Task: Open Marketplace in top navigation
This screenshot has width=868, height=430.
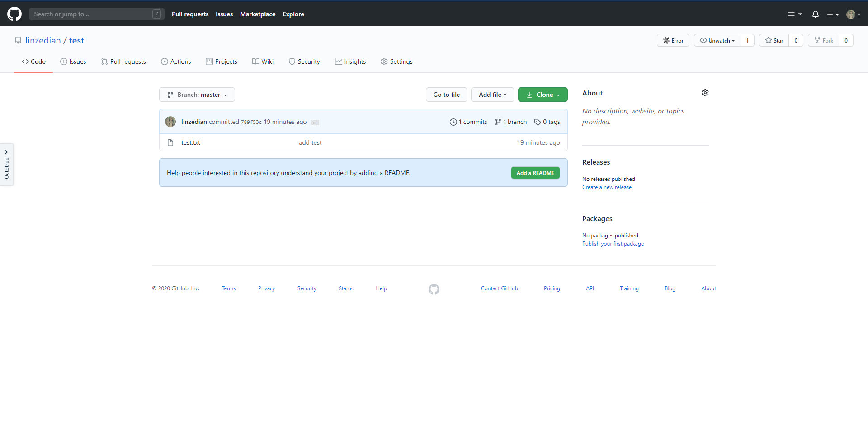Action: [258, 14]
